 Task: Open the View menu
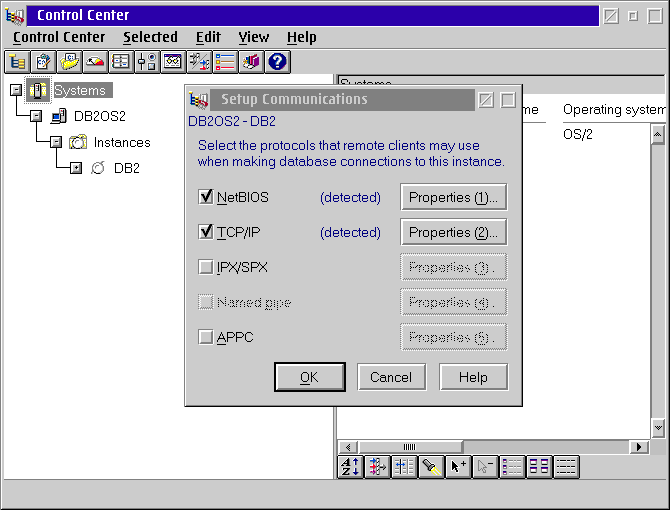(254, 37)
